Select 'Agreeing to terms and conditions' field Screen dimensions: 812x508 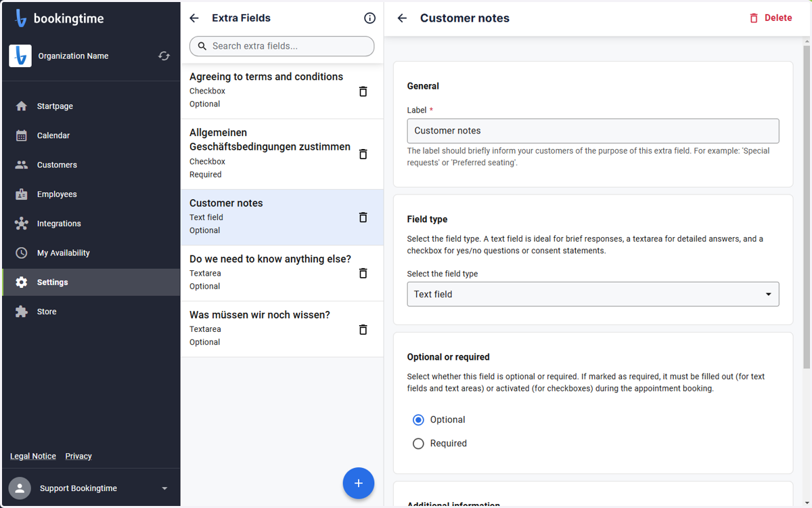point(281,91)
